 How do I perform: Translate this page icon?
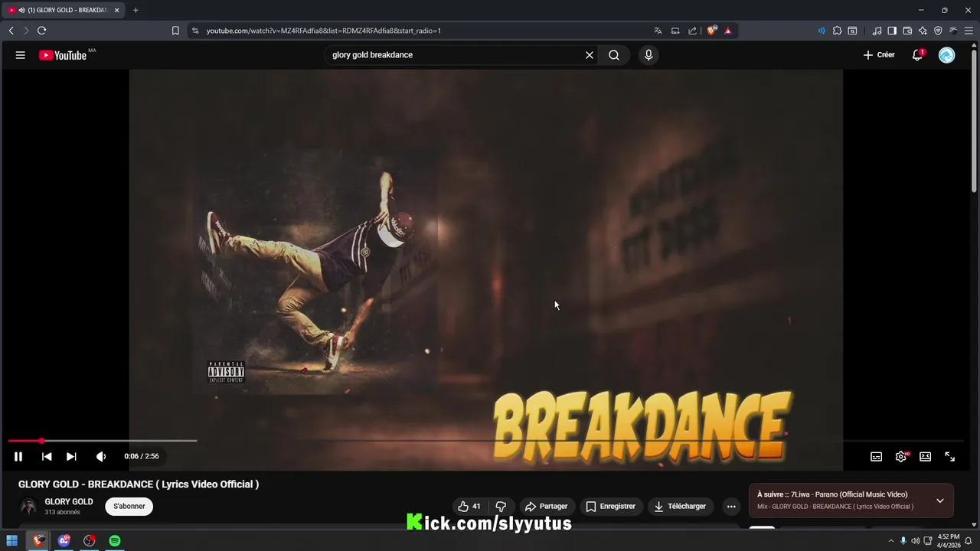658,31
